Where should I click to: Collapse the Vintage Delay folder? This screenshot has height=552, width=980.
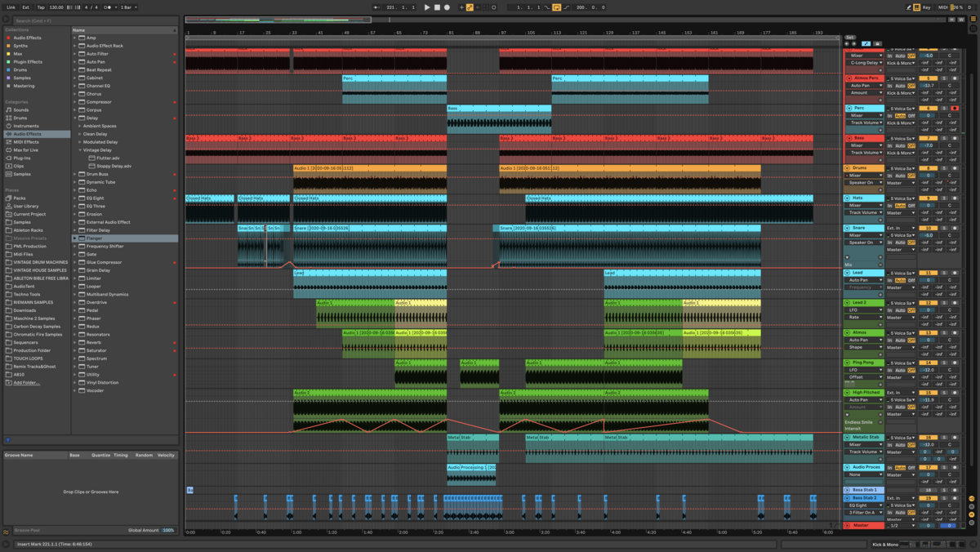[80, 150]
